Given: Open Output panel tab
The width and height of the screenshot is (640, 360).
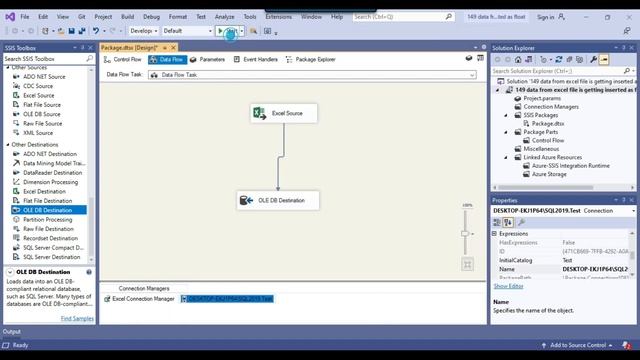Looking at the screenshot, I should click(11, 332).
